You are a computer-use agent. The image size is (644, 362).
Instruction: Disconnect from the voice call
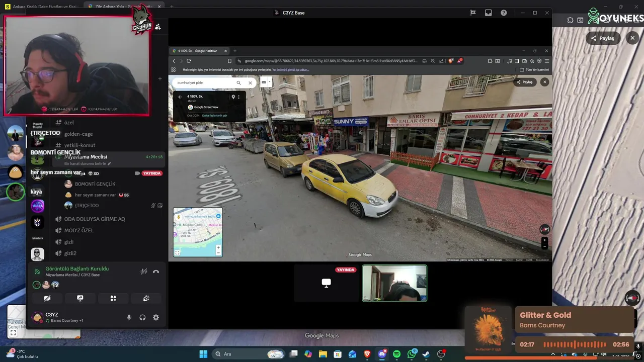tap(156, 271)
